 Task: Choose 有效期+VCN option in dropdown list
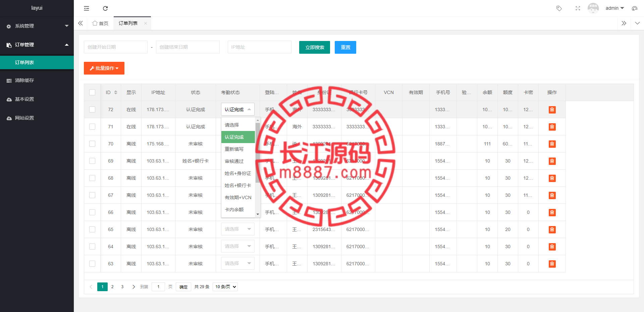(x=238, y=197)
